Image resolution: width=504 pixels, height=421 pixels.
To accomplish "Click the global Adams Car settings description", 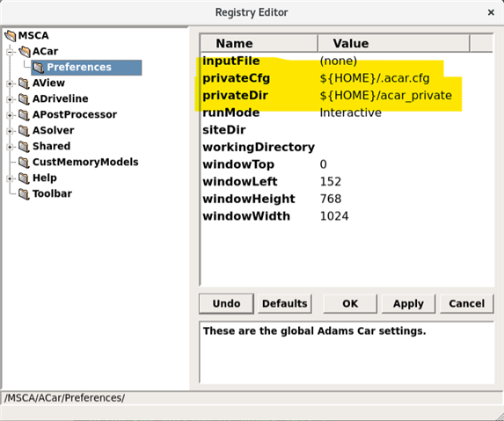I will click(x=314, y=331).
